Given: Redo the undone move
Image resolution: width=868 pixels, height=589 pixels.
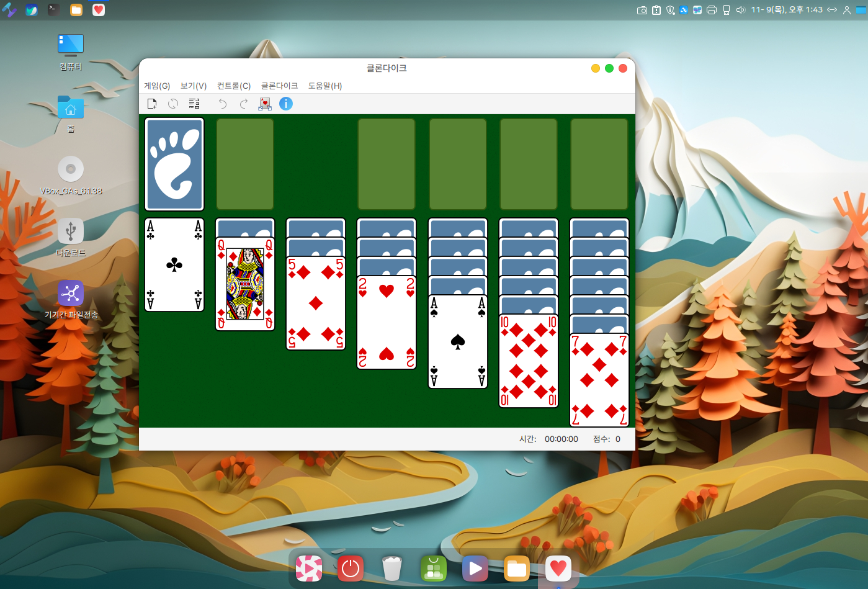Looking at the screenshot, I should click(x=244, y=104).
